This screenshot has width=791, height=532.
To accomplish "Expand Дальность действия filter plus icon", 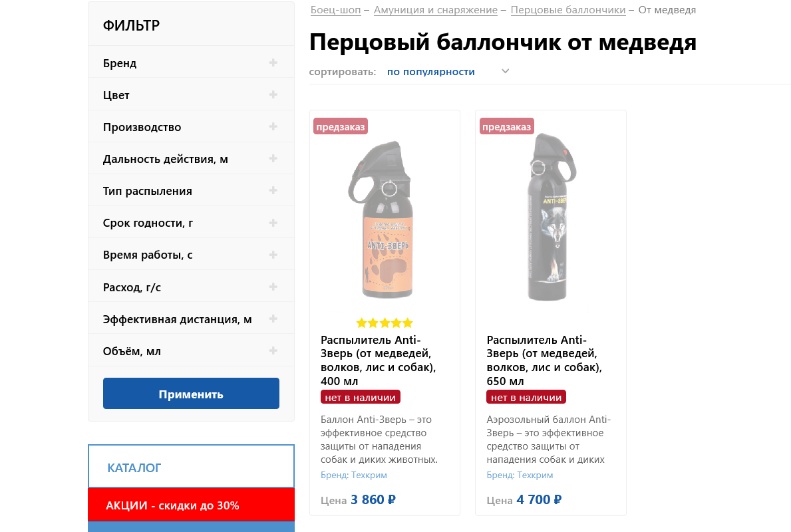I will (273, 158).
